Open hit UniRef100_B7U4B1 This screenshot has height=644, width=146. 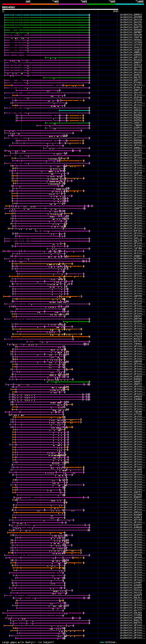131,82
